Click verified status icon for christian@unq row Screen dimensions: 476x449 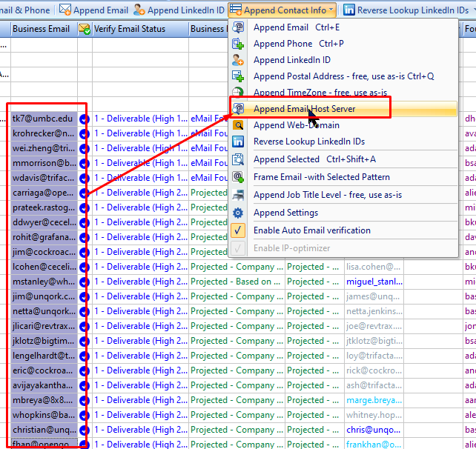click(84, 430)
